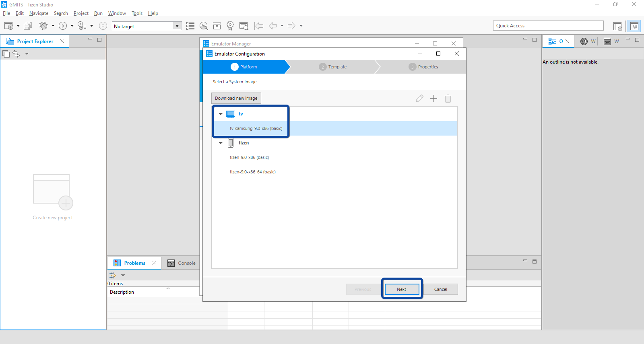Open the Profile dropdown arrow

pos(91,26)
